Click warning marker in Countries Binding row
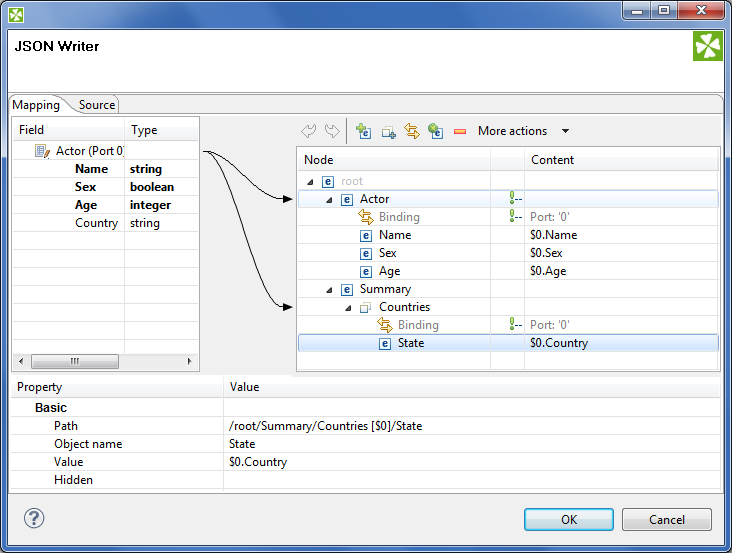This screenshot has width=732, height=553. (515, 324)
